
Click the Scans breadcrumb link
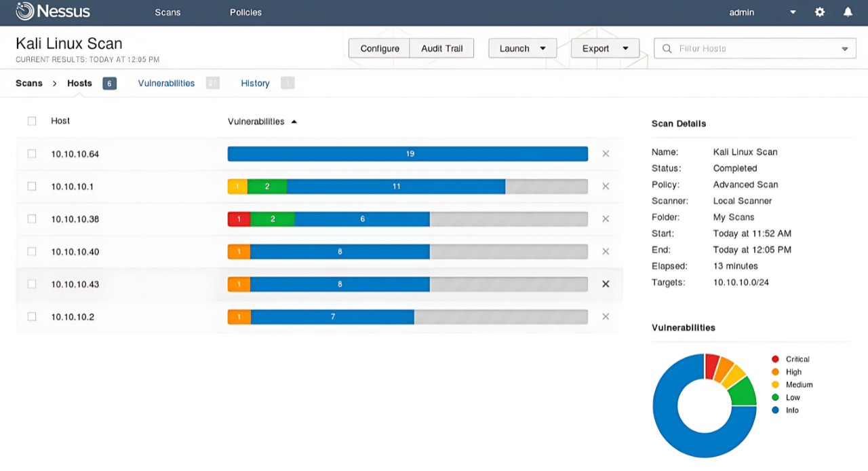pyautogui.click(x=29, y=83)
